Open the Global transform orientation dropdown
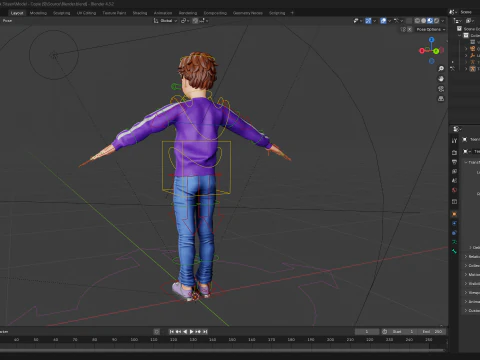480x360 pixels. point(165,21)
